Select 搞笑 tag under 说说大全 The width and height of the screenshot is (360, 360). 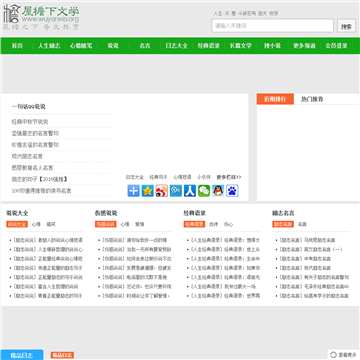point(51,224)
